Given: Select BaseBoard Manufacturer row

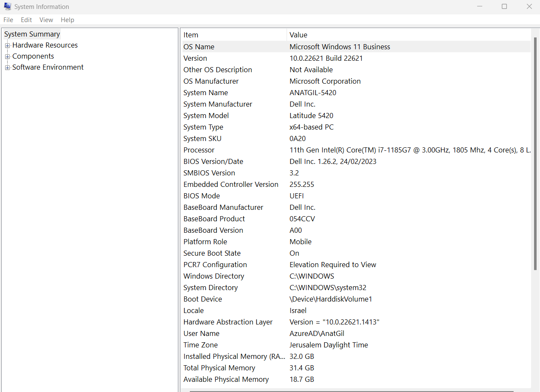Looking at the screenshot, I should (x=357, y=207).
